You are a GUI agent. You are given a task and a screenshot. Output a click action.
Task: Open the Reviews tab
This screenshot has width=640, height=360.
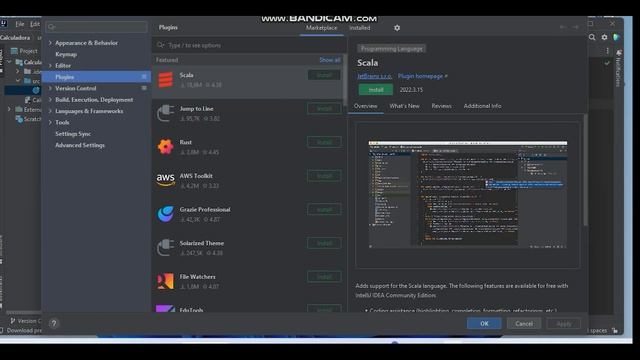[441, 106]
